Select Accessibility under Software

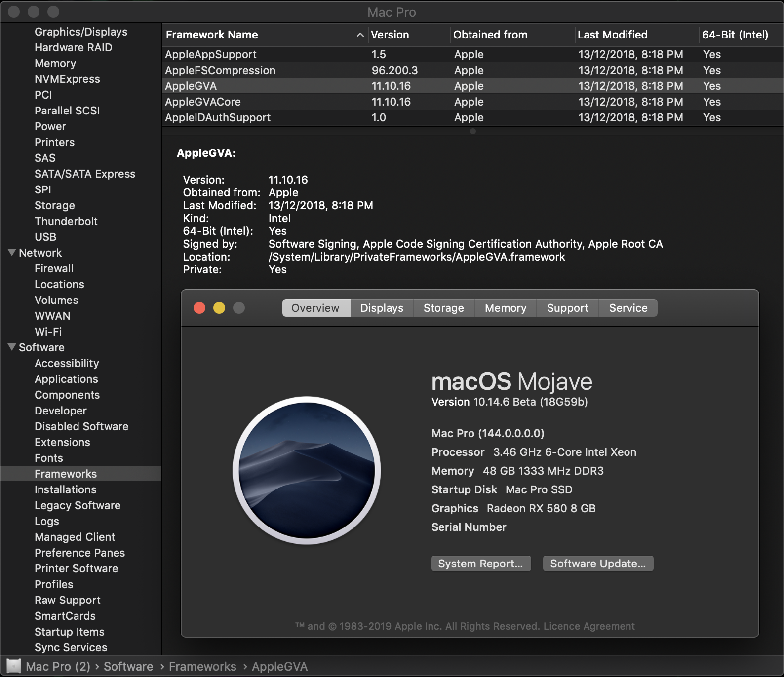67,363
